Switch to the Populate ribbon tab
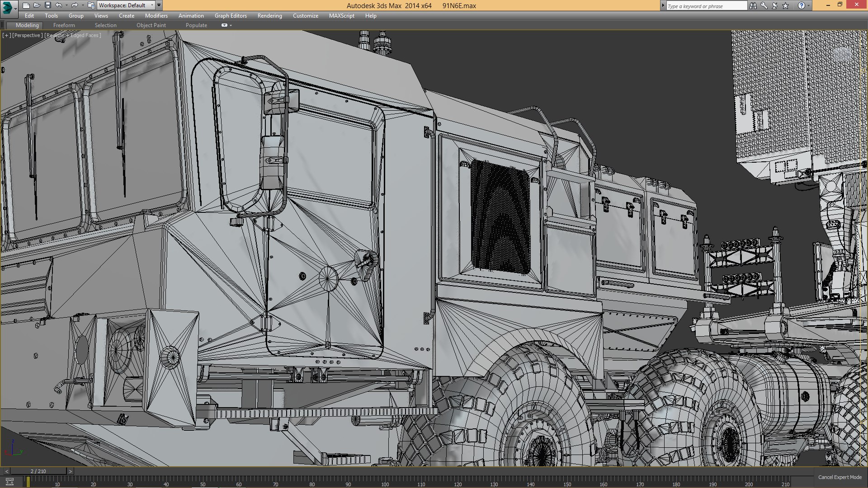The image size is (868, 488). pos(196,25)
